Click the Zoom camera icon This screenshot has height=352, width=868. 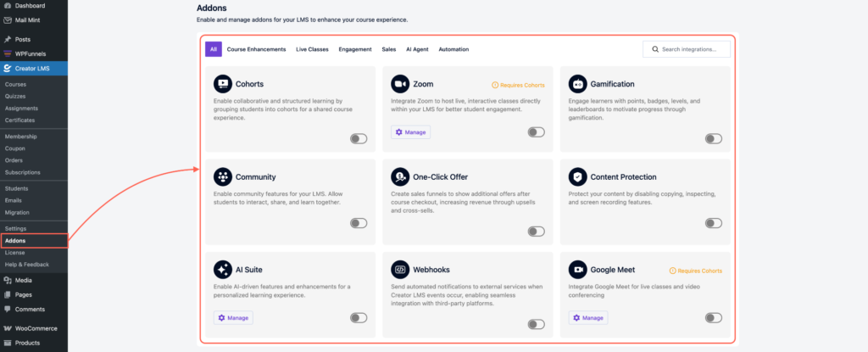coord(400,84)
